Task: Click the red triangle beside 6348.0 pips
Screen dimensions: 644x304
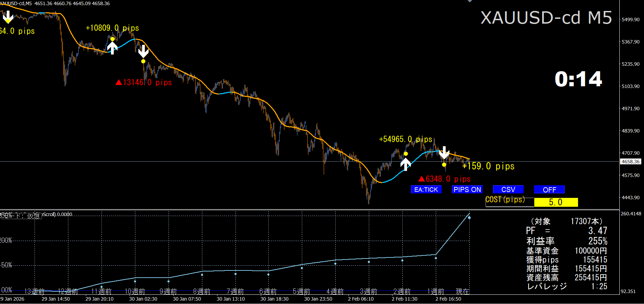Action: (421, 179)
